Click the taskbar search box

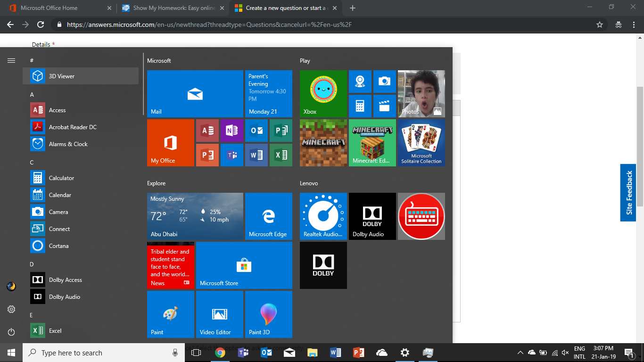tap(103, 353)
